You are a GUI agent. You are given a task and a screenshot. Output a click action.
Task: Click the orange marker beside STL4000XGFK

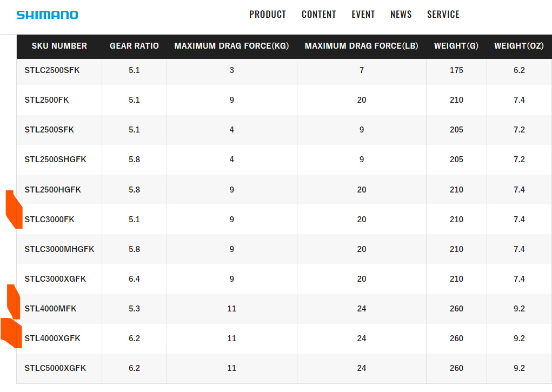(12, 333)
